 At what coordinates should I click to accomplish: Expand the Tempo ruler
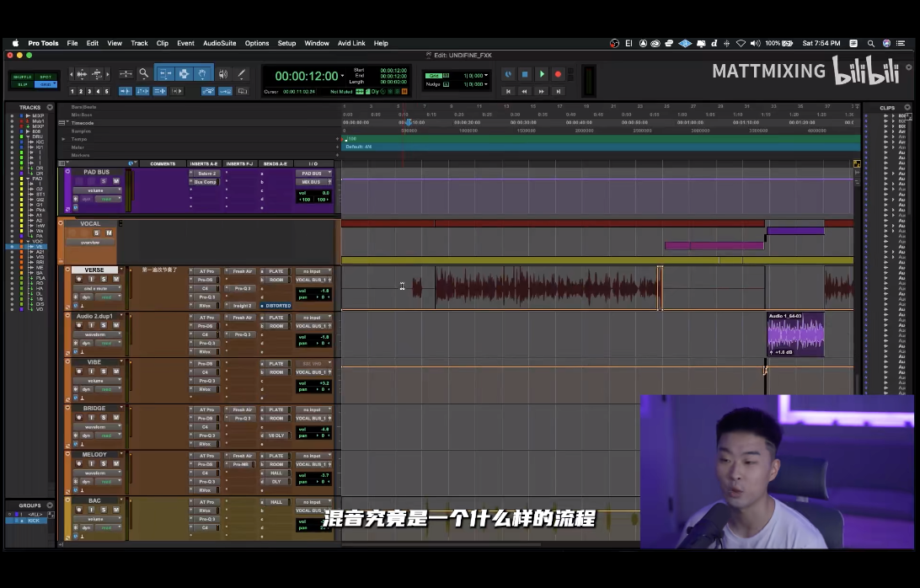tap(63, 139)
